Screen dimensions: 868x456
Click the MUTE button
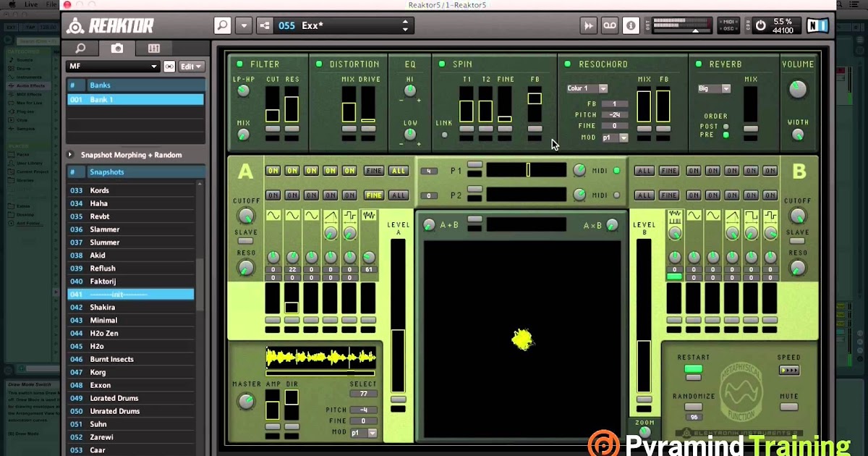coord(788,407)
